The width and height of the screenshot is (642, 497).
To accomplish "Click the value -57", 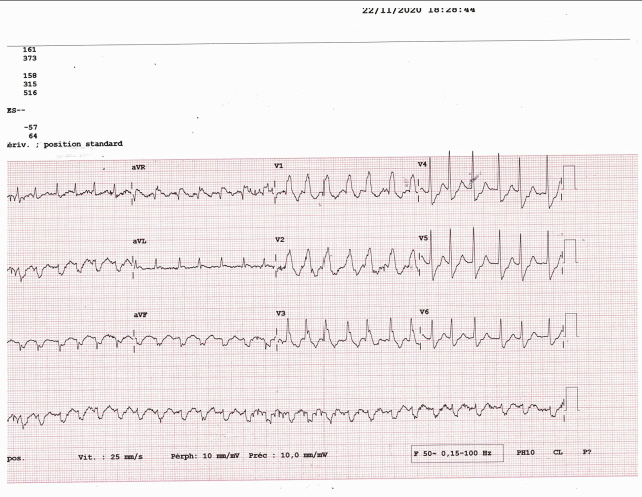I will pyautogui.click(x=30, y=127).
